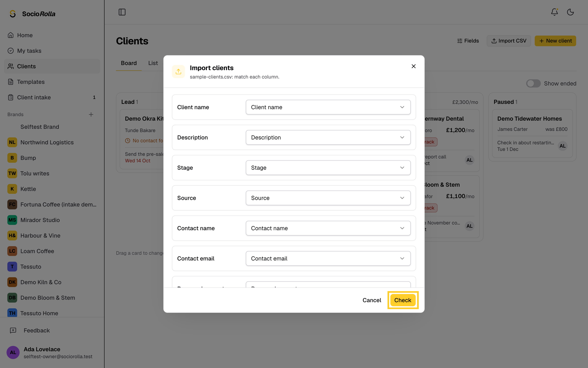The width and height of the screenshot is (588, 368).
Task: Open Harbour & Vine brand
Action: tap(52, 236)
